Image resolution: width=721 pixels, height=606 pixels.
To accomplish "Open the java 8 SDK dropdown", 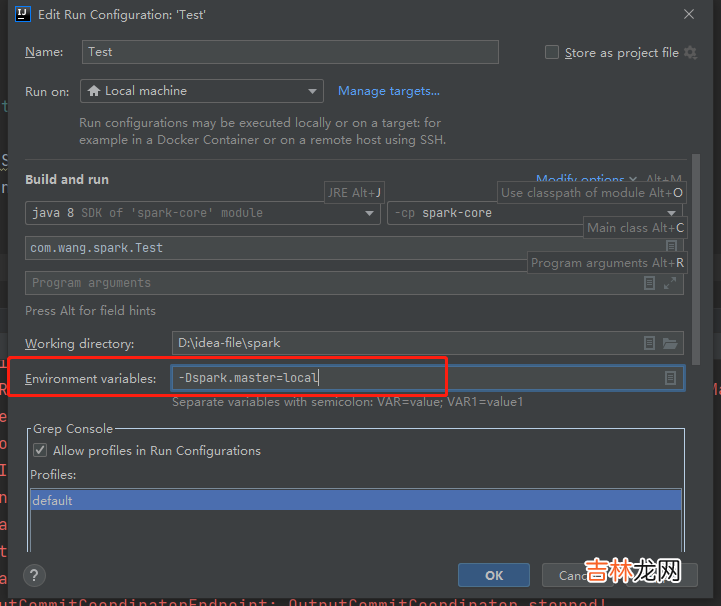I will [x=203, y=213].
